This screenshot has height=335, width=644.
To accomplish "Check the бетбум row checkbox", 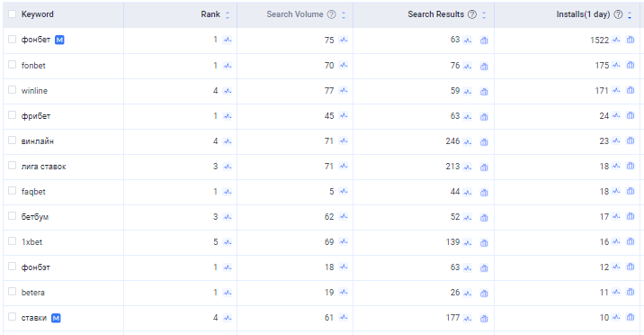I will pyautogui.click(x=13, y=216).
